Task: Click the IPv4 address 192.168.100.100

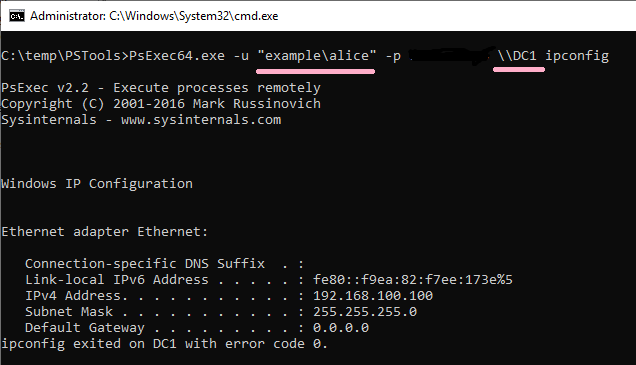Action: (373, 296)
